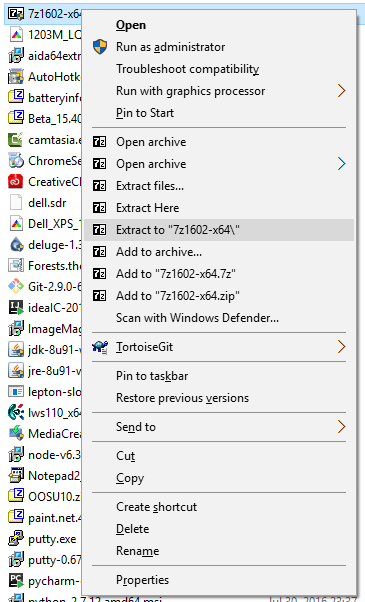The image size is (365, 602).
Task: Click the 7-Zip icon beside Extract Here
Action: 99,208
